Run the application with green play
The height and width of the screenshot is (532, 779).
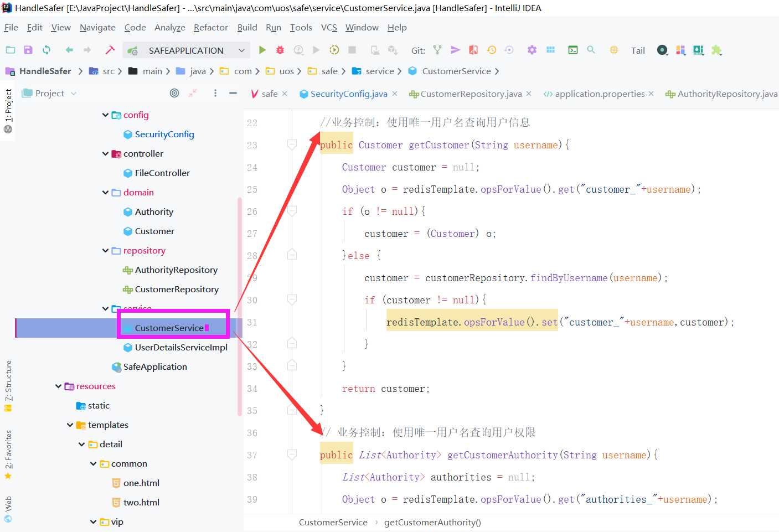[x=262, y=50]
